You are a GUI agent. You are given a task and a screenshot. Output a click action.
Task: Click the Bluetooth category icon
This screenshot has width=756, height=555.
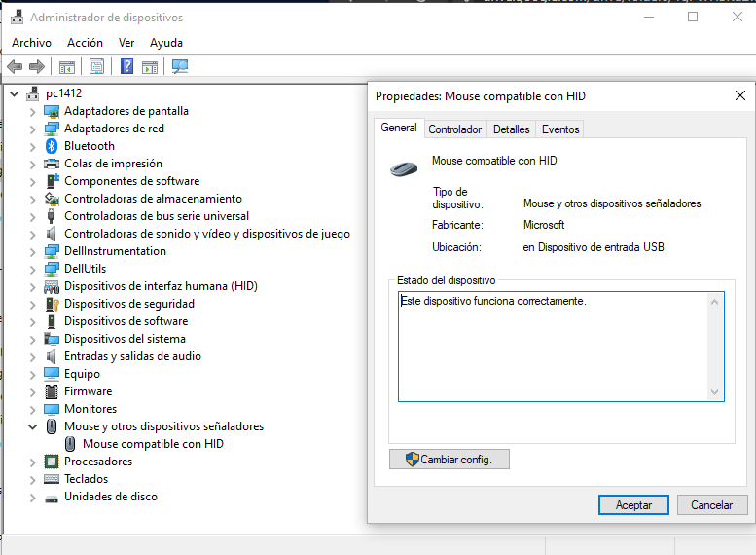click(52, 146)
